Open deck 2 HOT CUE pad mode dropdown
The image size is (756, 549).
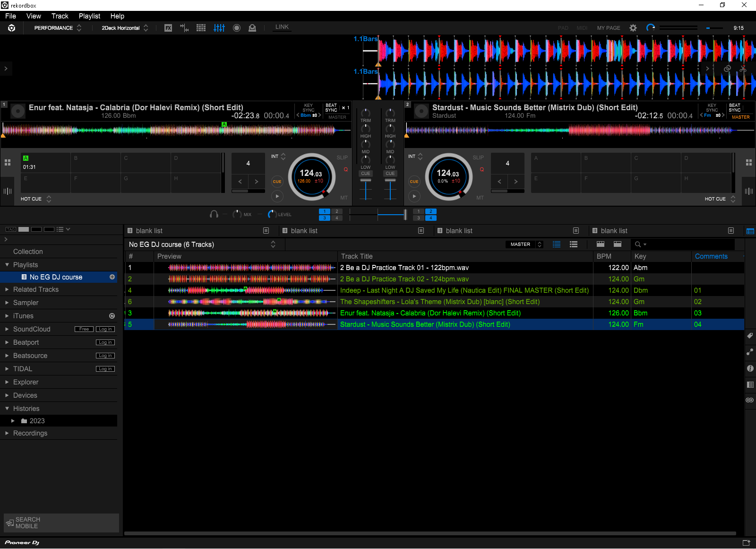(720, 199)
